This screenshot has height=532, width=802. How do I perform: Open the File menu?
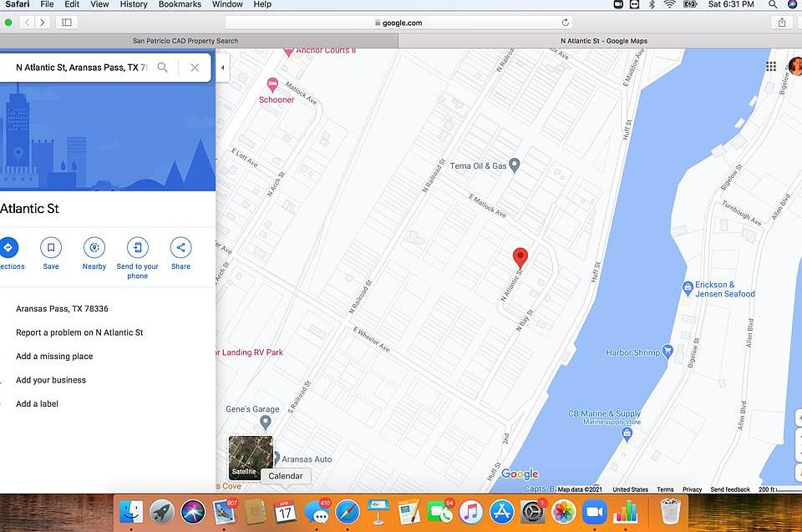coord(47,5)
